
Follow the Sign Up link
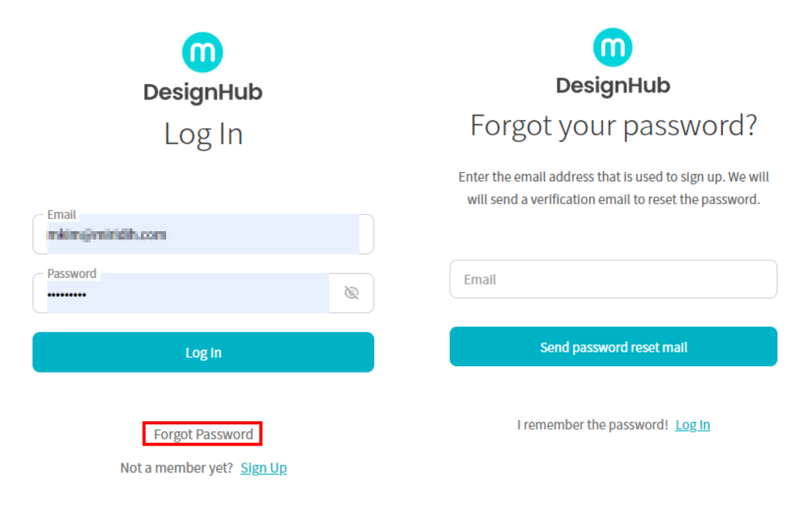[263, 468]
